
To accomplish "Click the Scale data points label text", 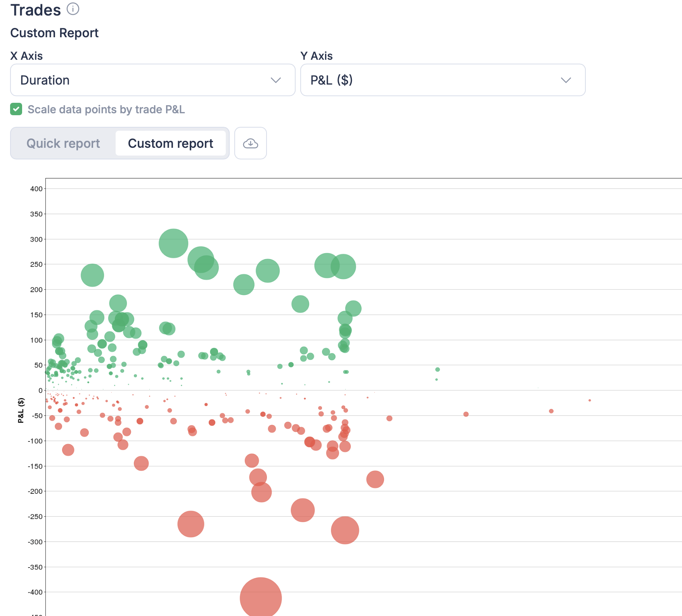I will [106, 109].
